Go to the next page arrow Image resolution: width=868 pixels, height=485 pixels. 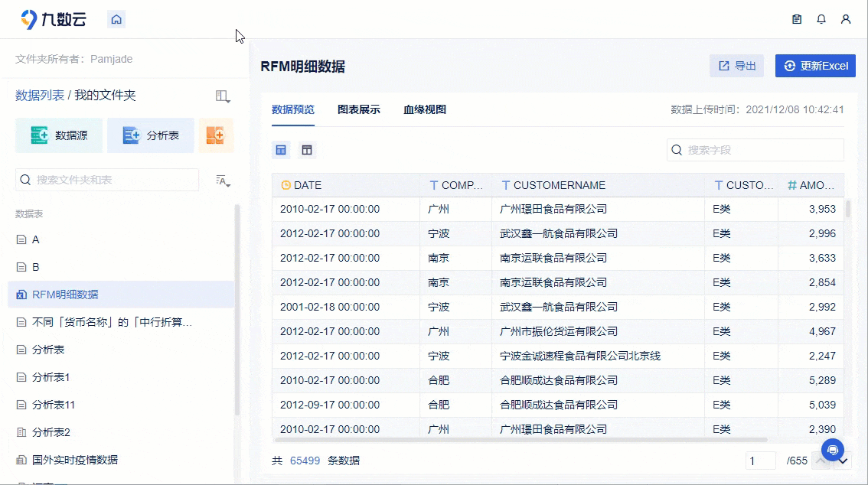(x=843, y=461)
